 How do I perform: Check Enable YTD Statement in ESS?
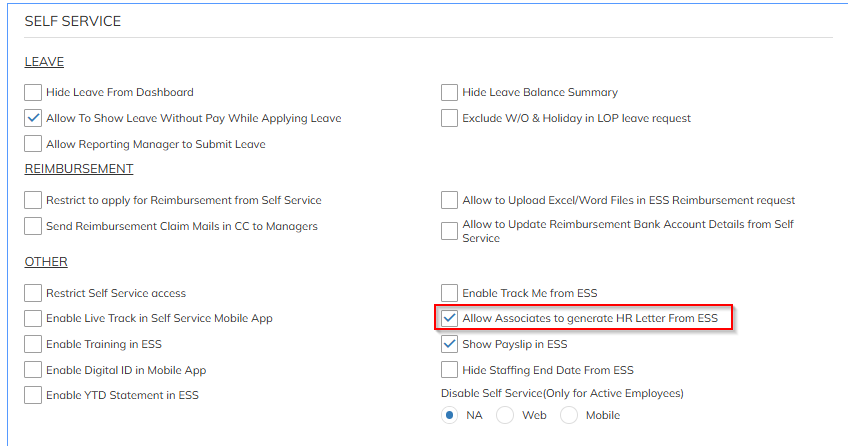tap(33, 395)
